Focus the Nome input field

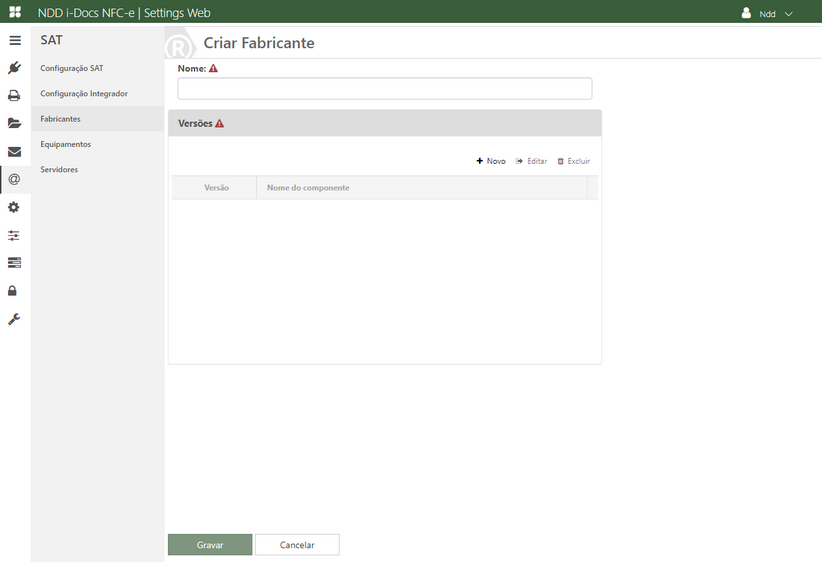coord(385,89)
